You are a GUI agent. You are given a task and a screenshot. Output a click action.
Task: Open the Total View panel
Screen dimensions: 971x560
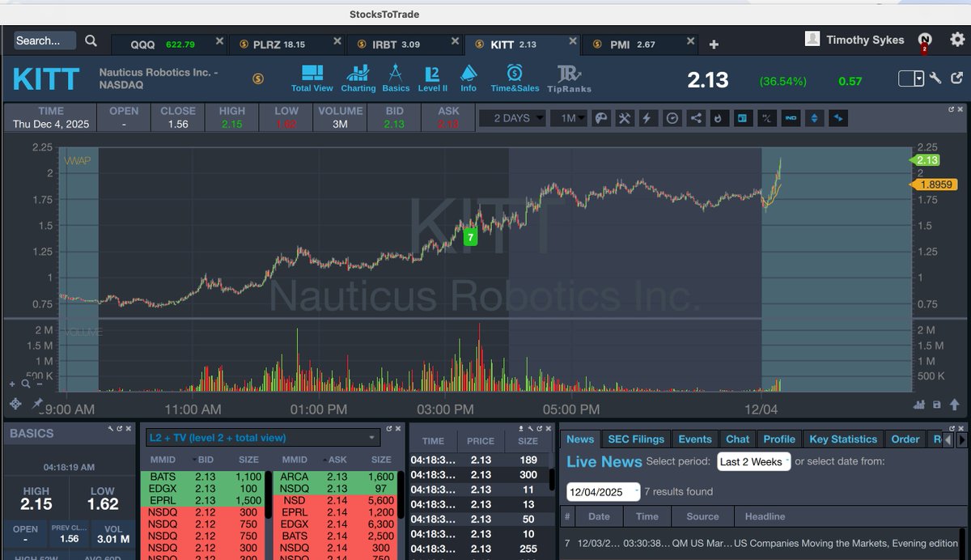[312, 78]
